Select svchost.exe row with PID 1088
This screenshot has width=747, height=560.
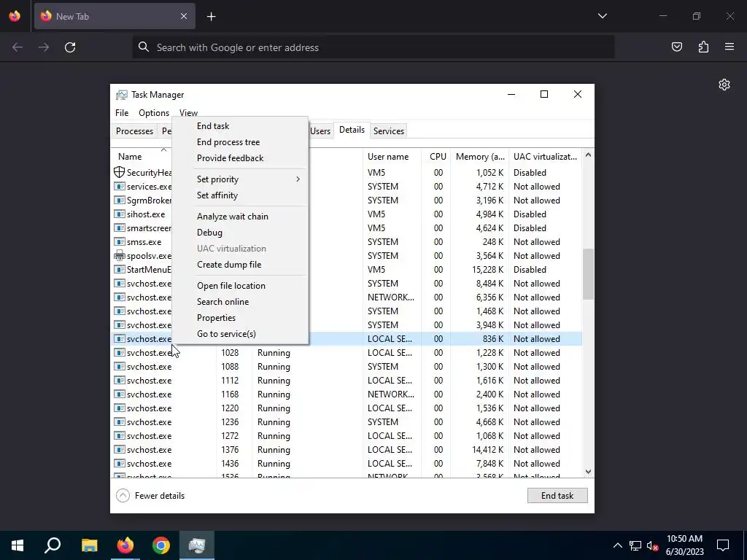point(347,367)
